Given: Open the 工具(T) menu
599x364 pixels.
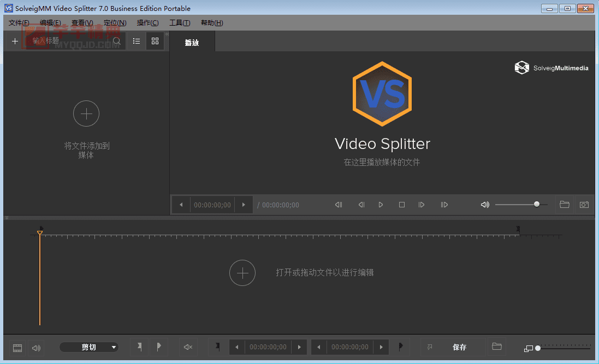Looking at the screenshot, I should click(180, 23).
